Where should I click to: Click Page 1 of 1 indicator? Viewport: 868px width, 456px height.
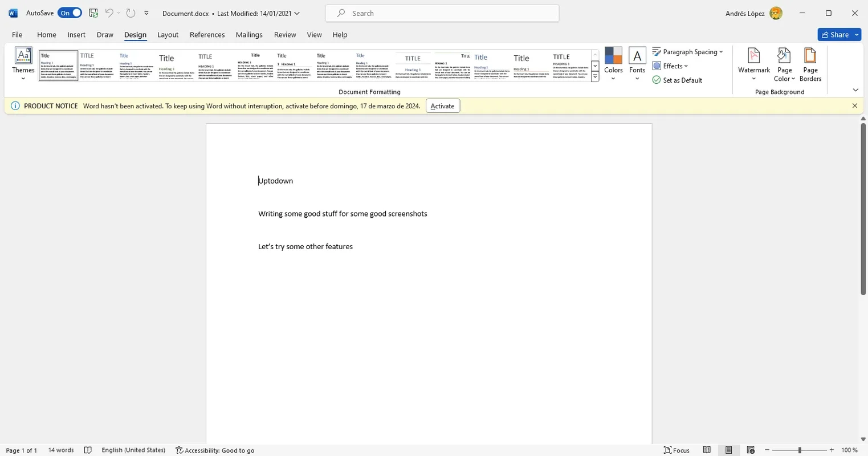pyautogui.click(x=22, y=450)
